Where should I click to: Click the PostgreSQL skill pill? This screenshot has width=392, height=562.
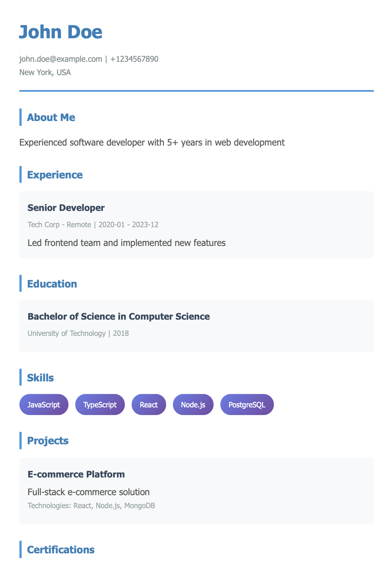point(247,405)
